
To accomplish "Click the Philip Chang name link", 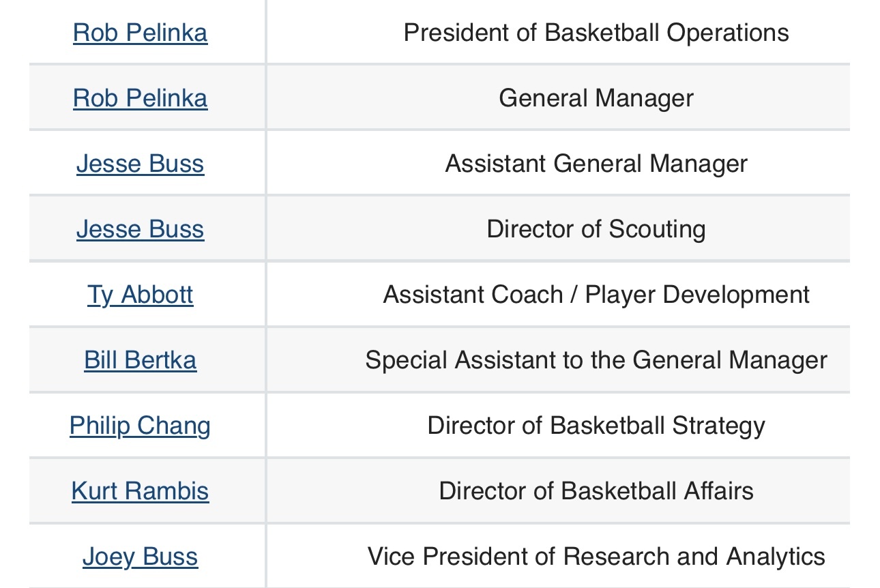I will click(140, 426).
